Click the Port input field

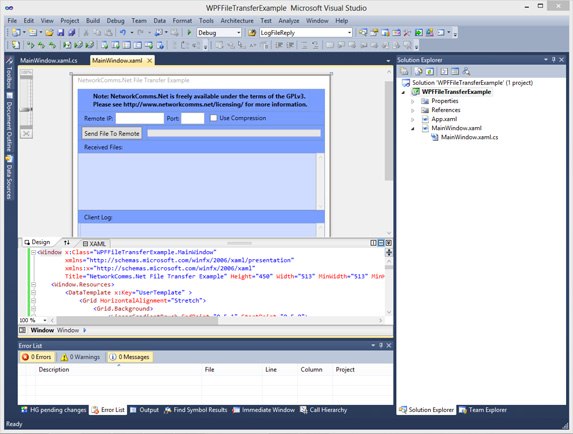coord(193,118)
